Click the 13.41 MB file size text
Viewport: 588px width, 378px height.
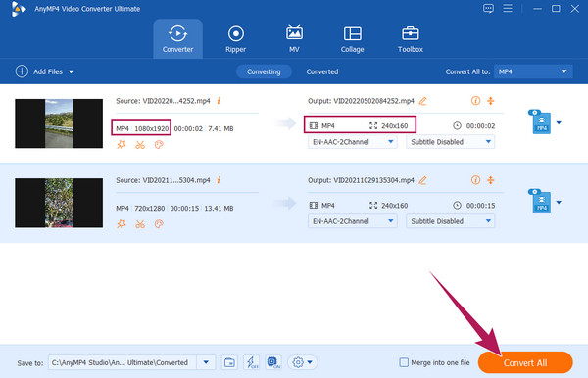point(219,208)
